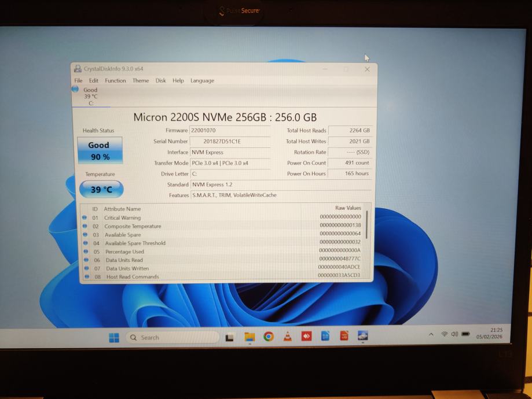Open the Wi-Fi network tray icon
This screenshot has height=399, width=532.
(x=444, y=334)
